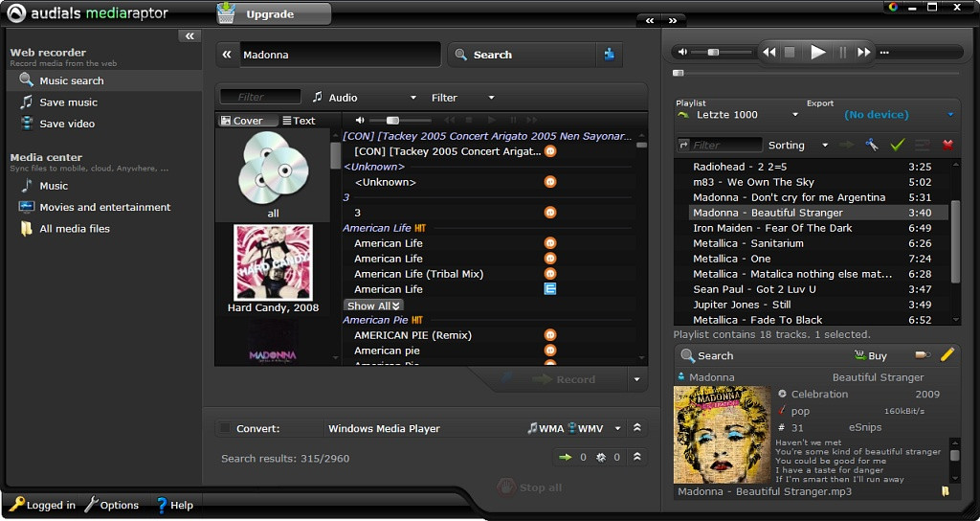980x521 pixels.
Task: Click source icon for <Unknown> track
Action: pos(550,182)
